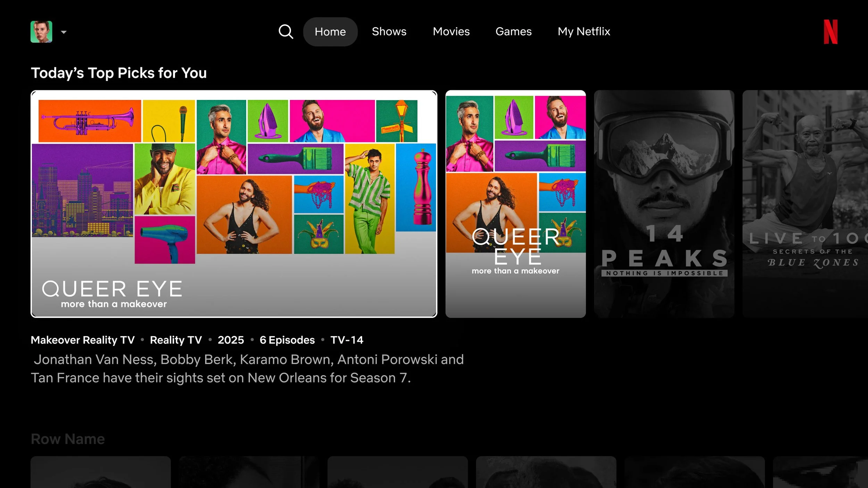Switch to the Shows tab
This screenshot has width=868, height=488.
point(389,32)
